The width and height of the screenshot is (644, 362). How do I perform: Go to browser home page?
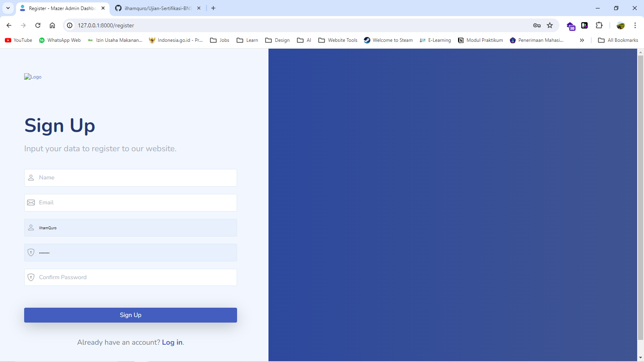click(x=52, y=25)
